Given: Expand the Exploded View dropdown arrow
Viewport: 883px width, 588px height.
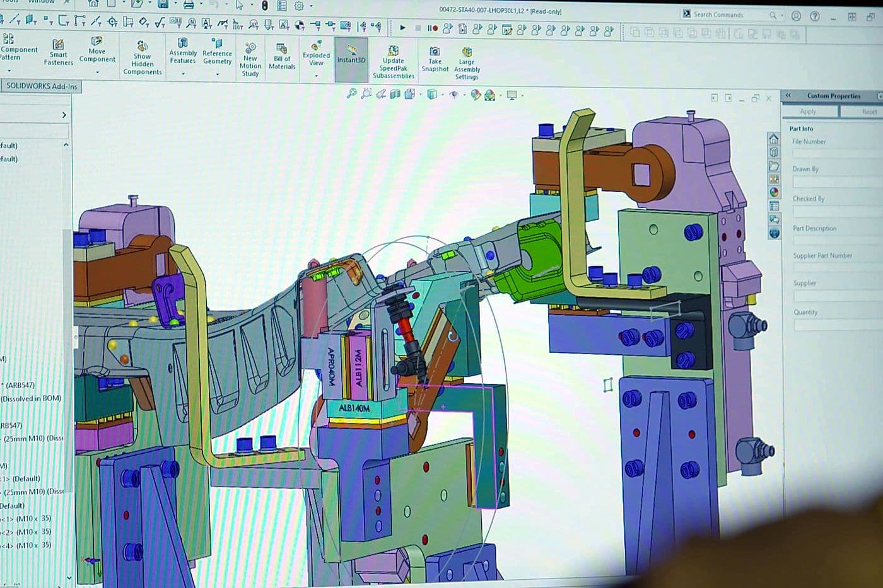Looking at the screenshot, I should [316, 76].
